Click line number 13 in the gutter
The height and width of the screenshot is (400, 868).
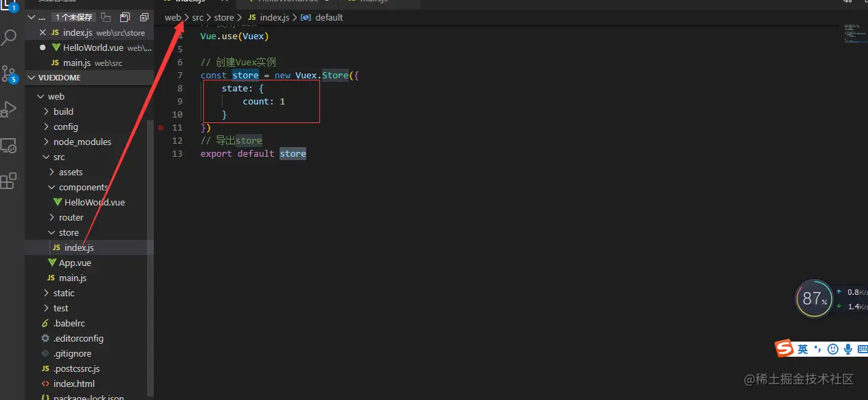point(178,153)
